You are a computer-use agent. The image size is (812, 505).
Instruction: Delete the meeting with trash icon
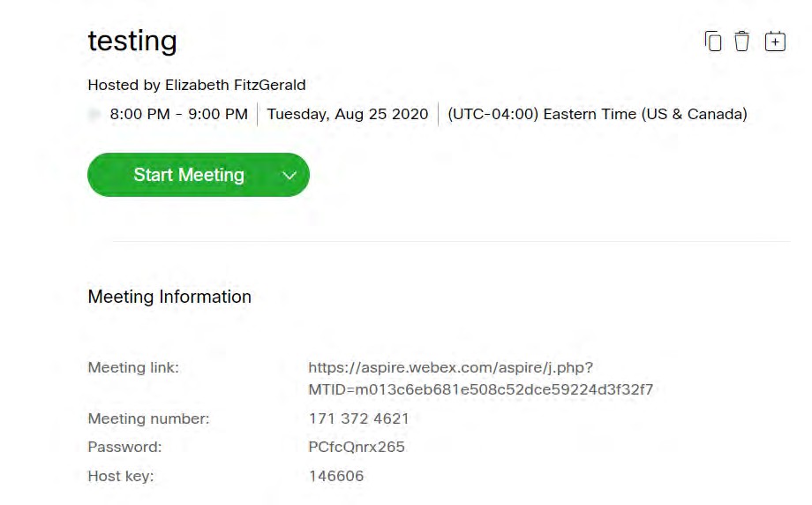742,41
